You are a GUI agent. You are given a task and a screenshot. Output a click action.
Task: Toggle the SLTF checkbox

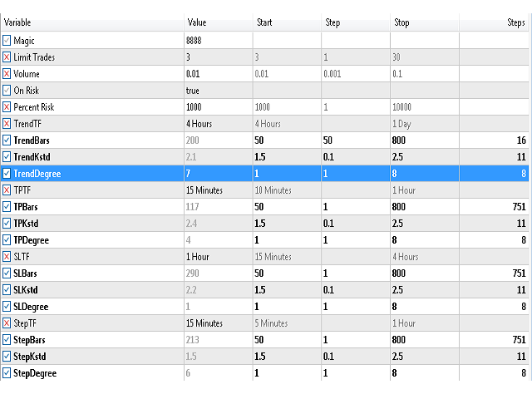tap(7, 257)
